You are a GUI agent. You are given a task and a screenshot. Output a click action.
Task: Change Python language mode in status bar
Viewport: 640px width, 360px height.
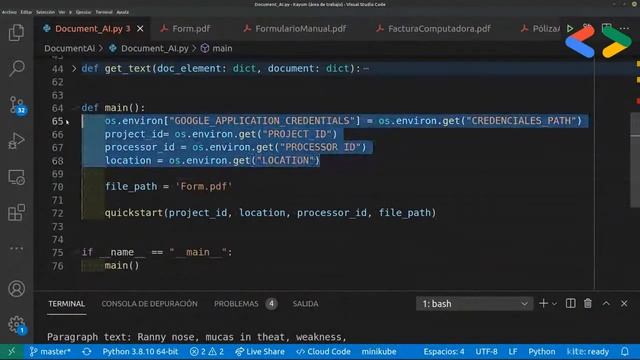click(542, 351)
